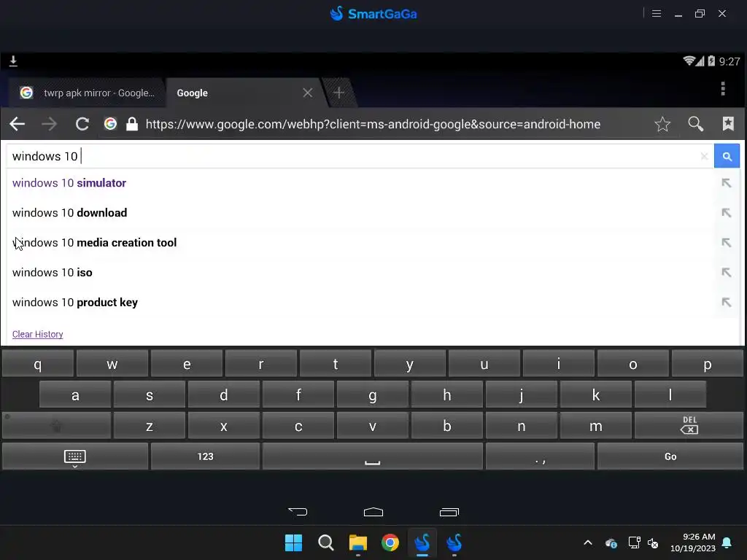Viewport: 747px width, 560px height.
Task: Open the Windows Start menu
Action: (x=293, y=542)
